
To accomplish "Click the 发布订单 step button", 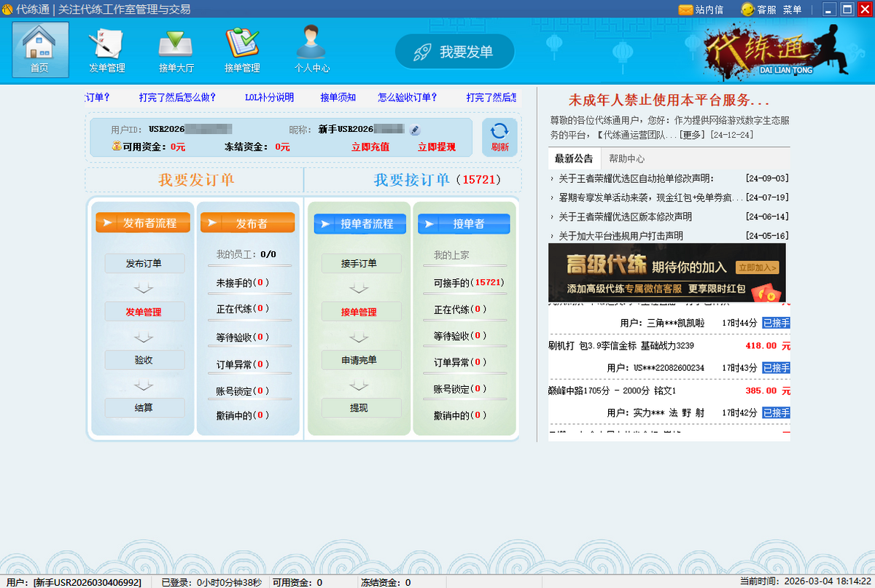I will pyautogui.click(x=144, y=263).
